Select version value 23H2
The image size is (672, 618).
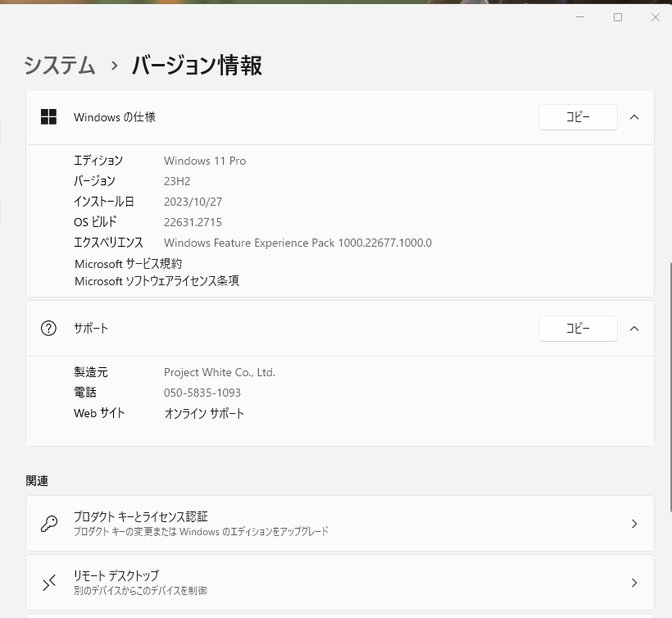point(177,181)
